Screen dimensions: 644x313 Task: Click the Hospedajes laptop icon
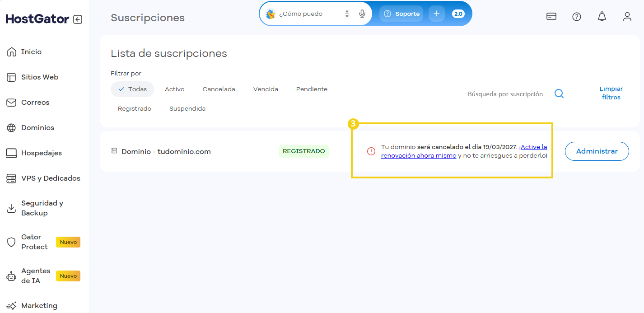click(11, 153)
